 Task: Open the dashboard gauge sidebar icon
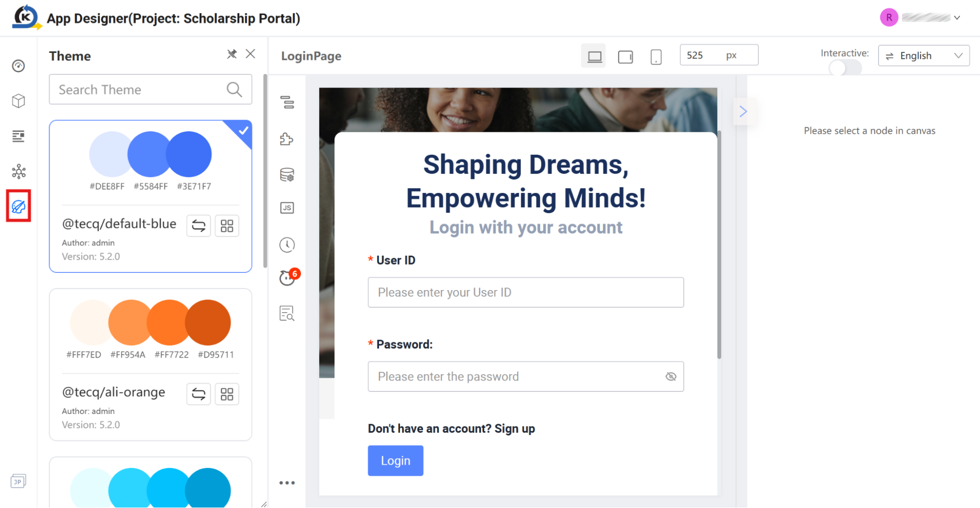[x=19, y=66]
